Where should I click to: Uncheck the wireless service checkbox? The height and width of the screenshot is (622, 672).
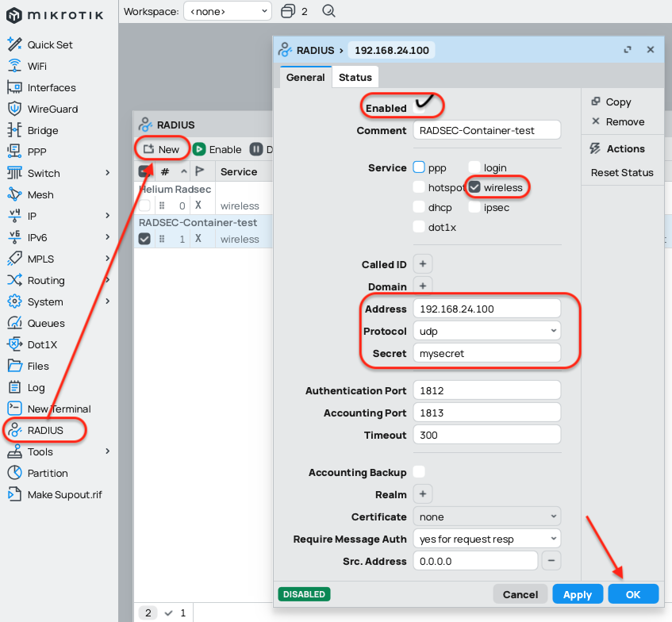tap(474, 187)
